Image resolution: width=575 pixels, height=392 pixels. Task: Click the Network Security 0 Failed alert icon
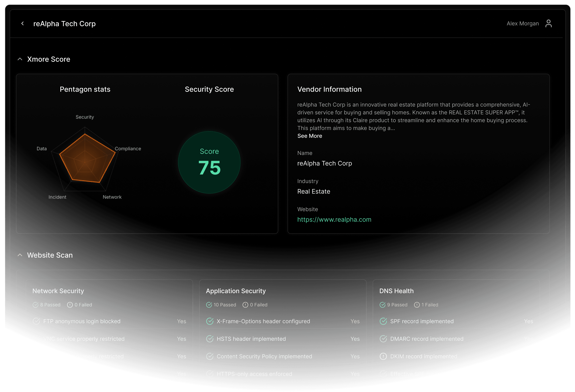[x=70, y=305]
